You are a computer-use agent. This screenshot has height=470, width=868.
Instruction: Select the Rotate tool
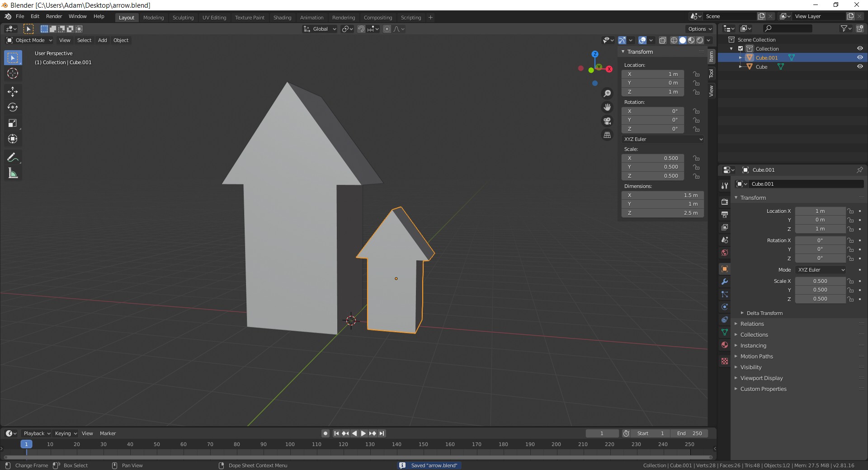13,108
